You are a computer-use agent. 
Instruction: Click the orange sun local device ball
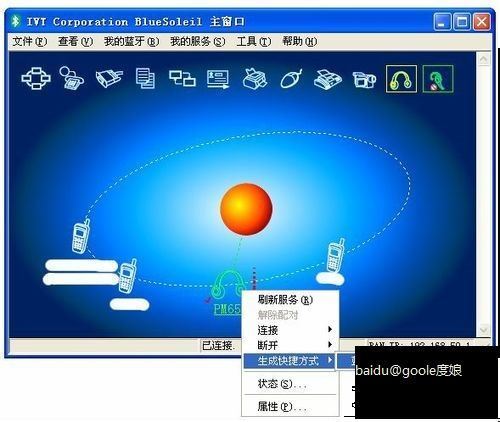coord(246,209)
